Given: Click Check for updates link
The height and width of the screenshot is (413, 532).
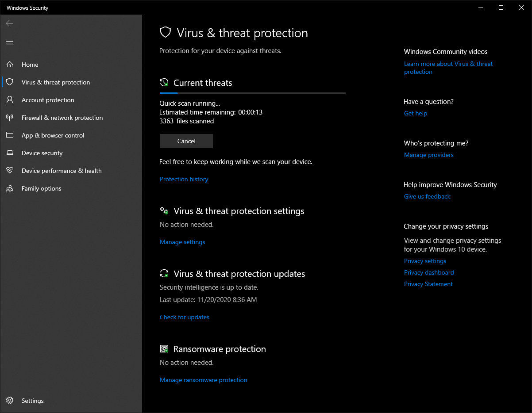Looking at the screenshot, I should 185,317.
